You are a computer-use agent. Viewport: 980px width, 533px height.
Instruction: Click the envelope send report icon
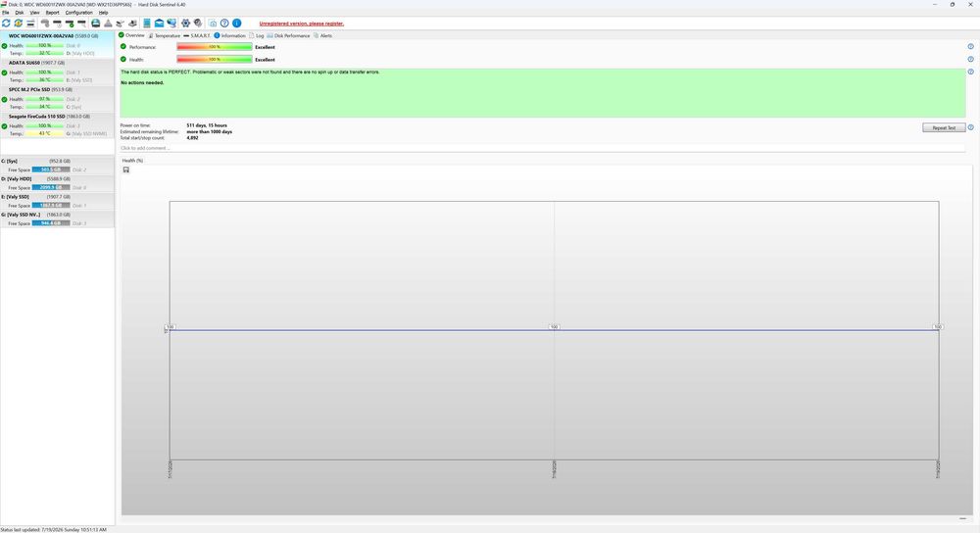(x=160, y=24)
